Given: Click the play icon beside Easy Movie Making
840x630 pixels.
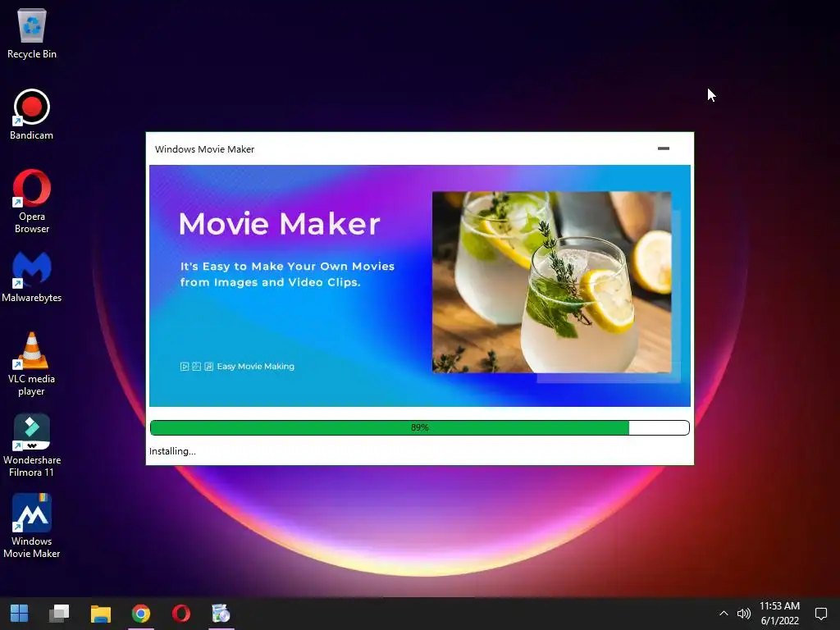Looking at the screenshot, I should 185,367.
